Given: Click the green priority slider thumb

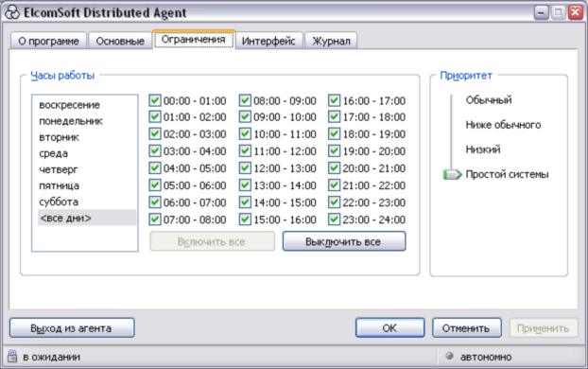Looking at the screenshot, I should pos(452,174).
